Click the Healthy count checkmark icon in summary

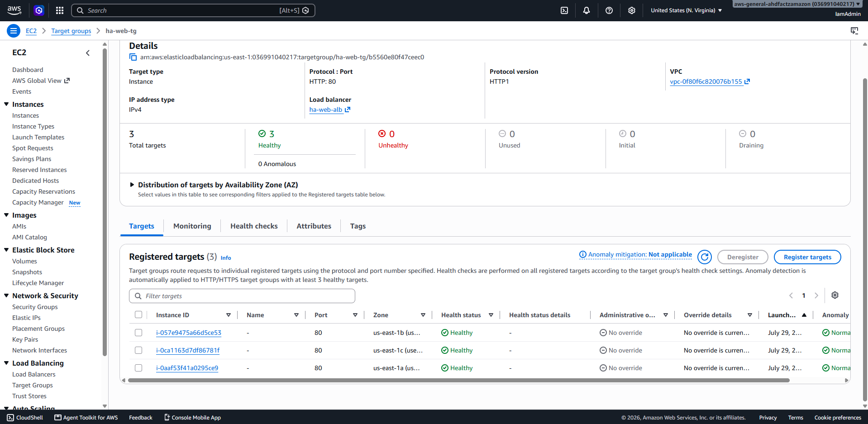point(262,133)
